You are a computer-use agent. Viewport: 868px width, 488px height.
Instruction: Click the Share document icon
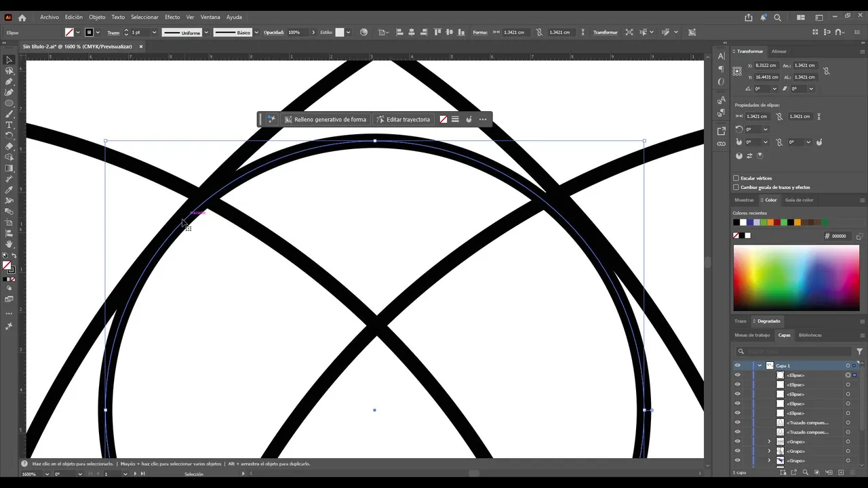pos(749,18)
